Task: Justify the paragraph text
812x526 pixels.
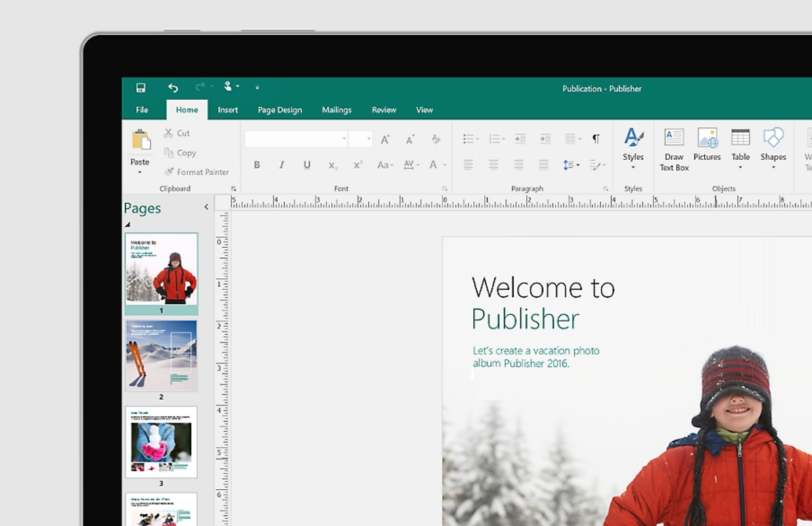Action: point(543,164)
